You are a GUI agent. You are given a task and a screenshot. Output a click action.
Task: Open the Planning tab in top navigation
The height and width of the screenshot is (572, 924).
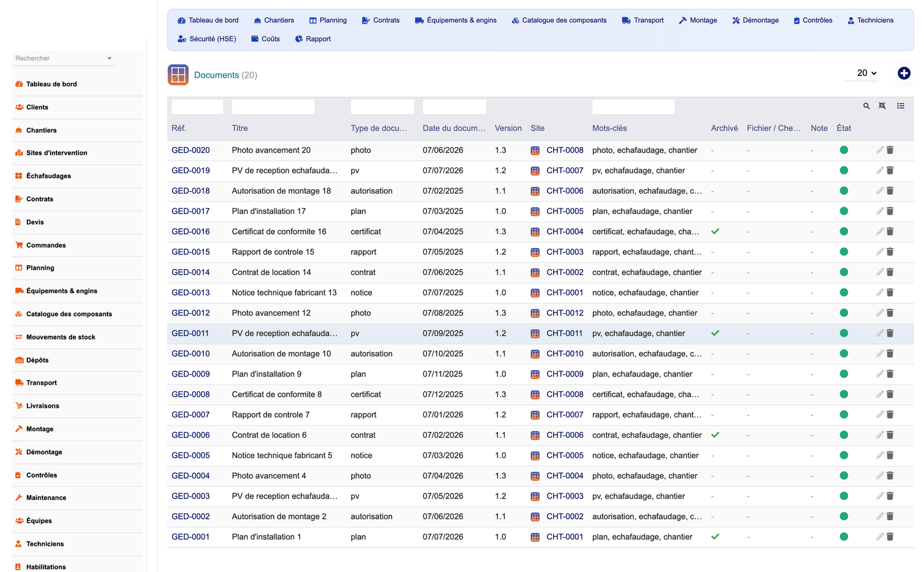pyautogui.click(x=328, y=20)
